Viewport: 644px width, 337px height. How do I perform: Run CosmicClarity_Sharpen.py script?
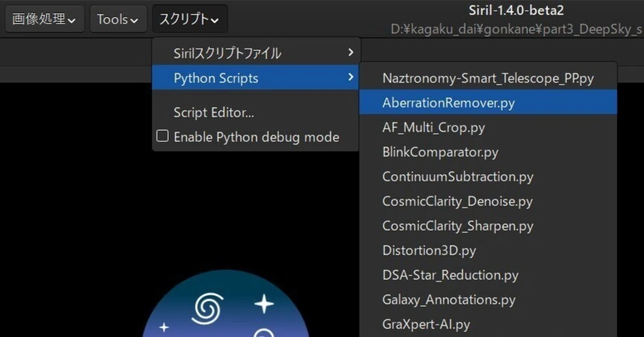[x=488, y=226]
